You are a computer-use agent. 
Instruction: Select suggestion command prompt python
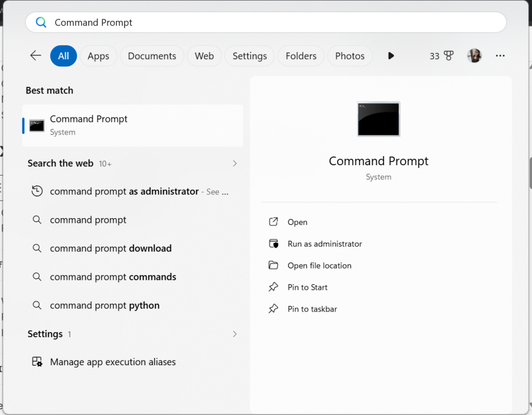point(132,305)
